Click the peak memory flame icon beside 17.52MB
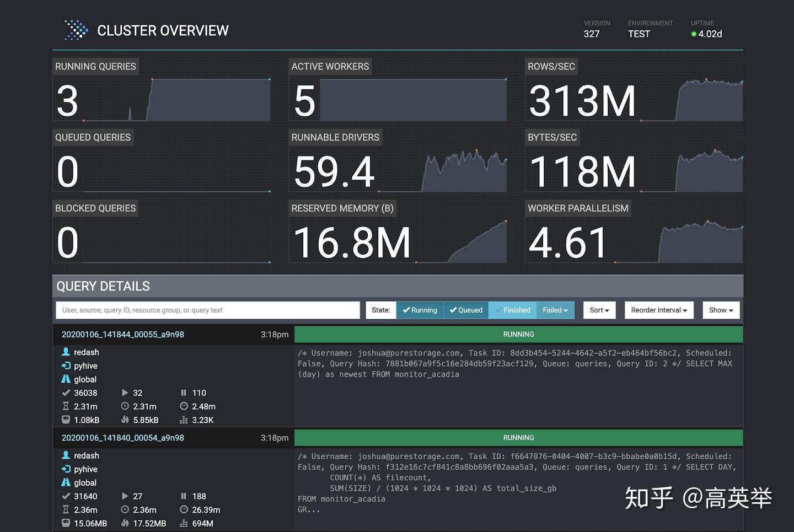794x532 pixels. click(126, 523)
